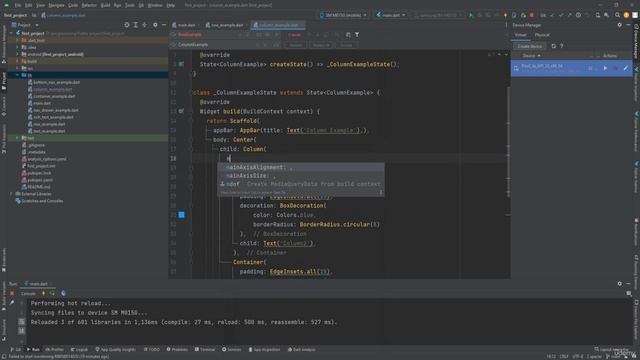The height and width of the screenshot is (360, 640).
Task: Refresh device list icon beside Create device
Action: tap(553, 46)
